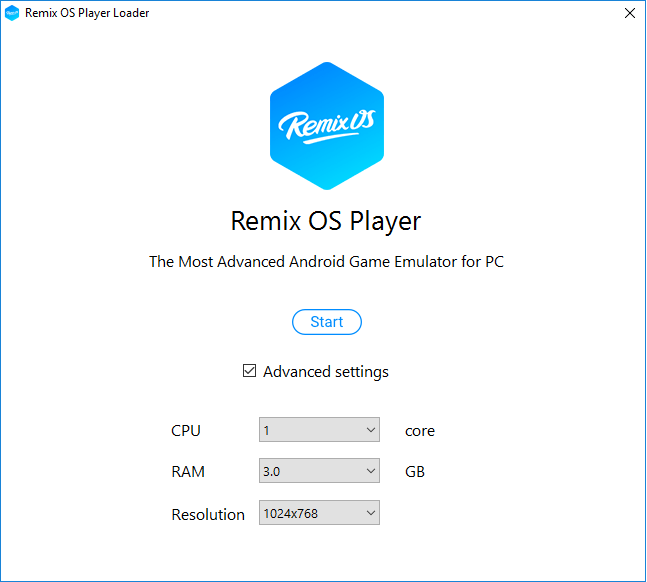The image size is (647, 582).
Task: Open the Resolution dropdown
Action: pyautogui.click(x=319, y=513)
